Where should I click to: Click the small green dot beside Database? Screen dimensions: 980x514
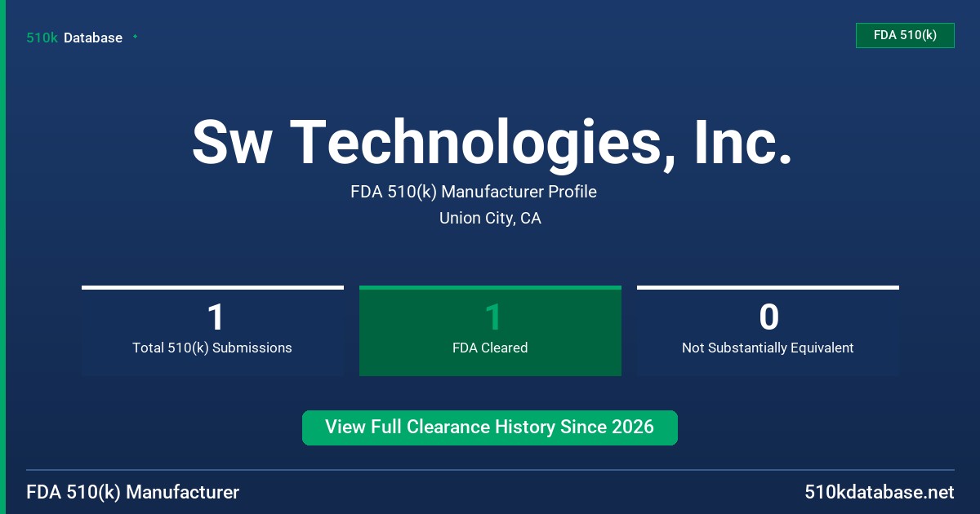[135, 37]
